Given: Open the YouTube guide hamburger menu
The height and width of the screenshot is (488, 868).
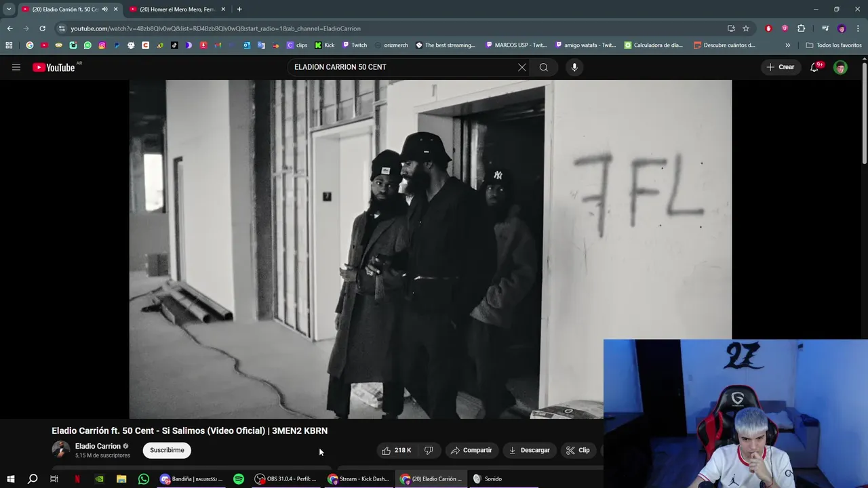Looking at the screenshot, I should (16, 67).
